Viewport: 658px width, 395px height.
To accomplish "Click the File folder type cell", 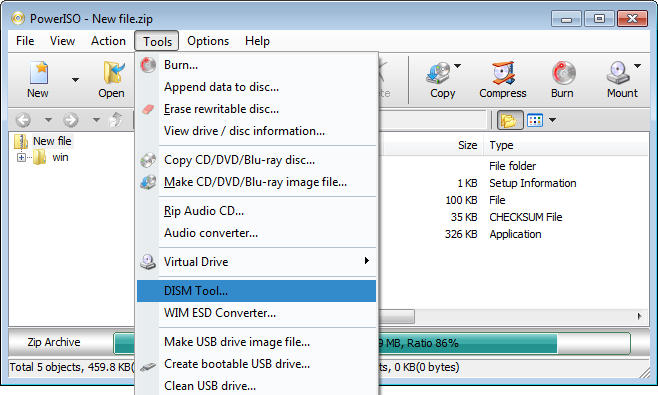I will pyautogui.click(x=512, y=166).
